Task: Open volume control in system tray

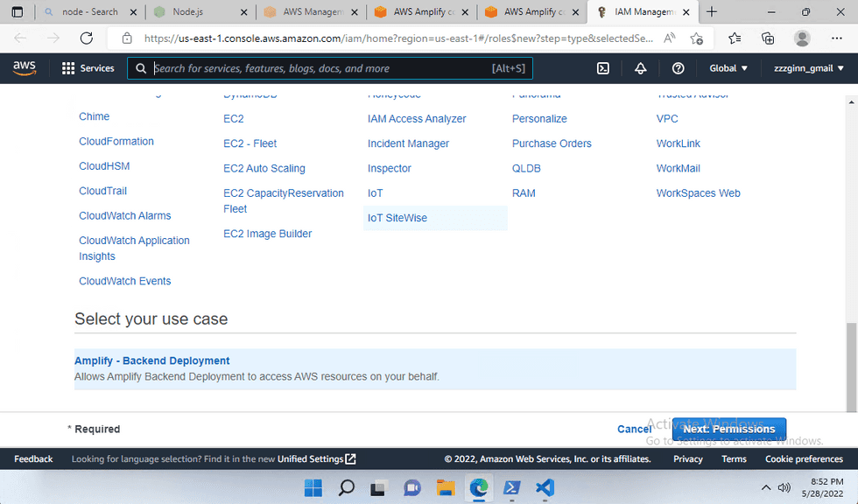Action: 784,487
